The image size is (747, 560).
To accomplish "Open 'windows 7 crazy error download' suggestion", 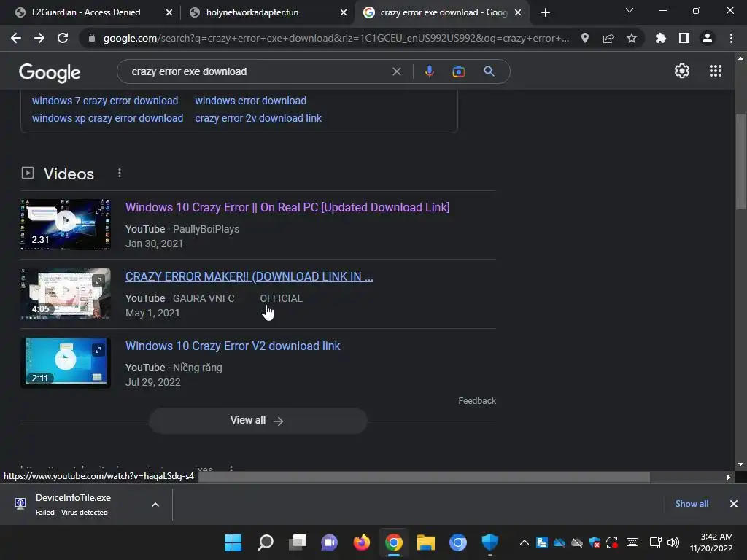I will click(105, 101).
